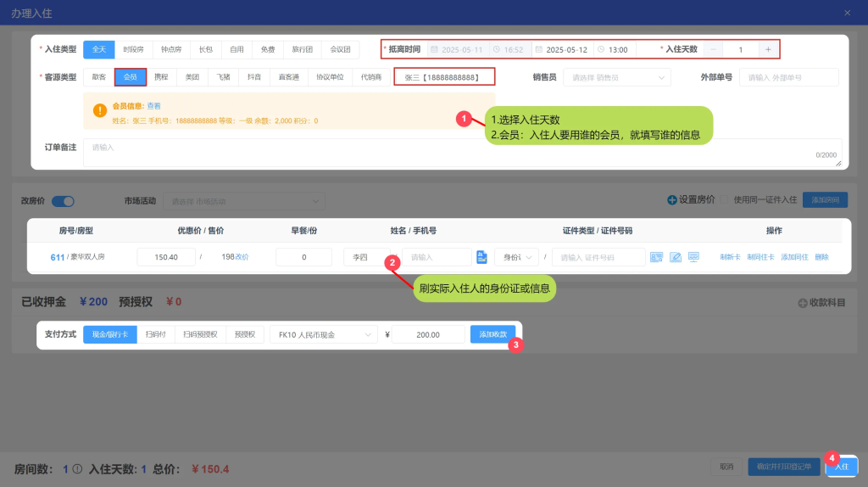This screenshot has height=487, width=868.
Task: Click the blue contact-book icon beside phone field
Action: (x=481, y=257)
